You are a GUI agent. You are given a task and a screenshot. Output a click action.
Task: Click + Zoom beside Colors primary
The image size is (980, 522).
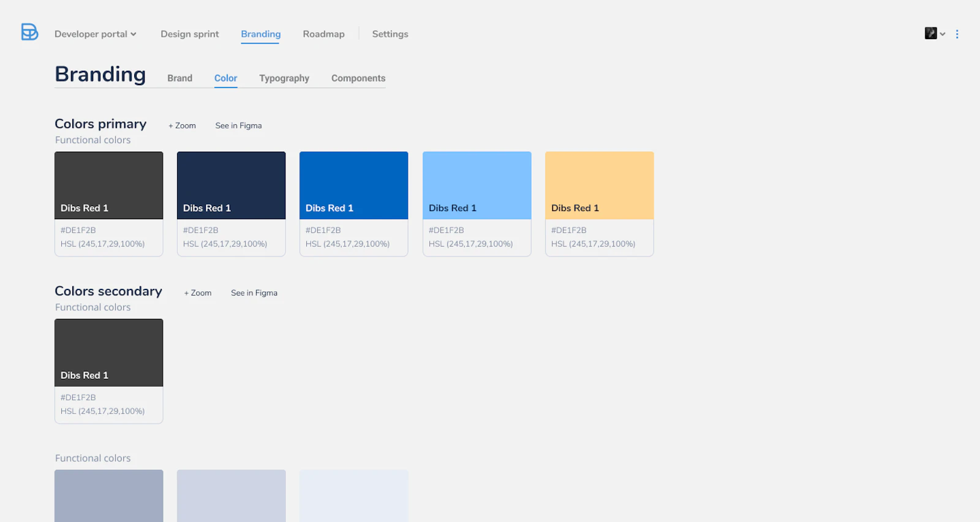pyautogui.click(x=183, y=125)
